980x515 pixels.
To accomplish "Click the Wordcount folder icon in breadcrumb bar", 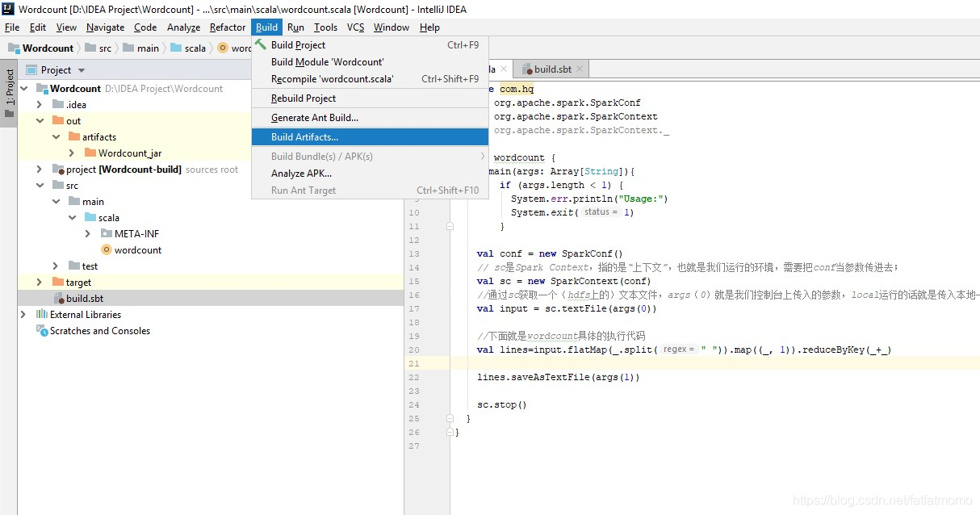I will click(x=14, y=48).
